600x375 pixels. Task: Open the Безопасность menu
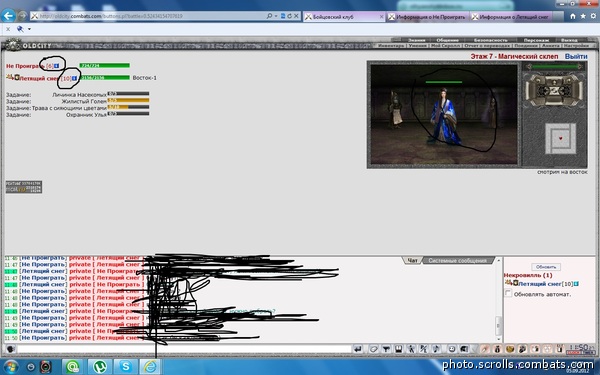click(491, 40)
